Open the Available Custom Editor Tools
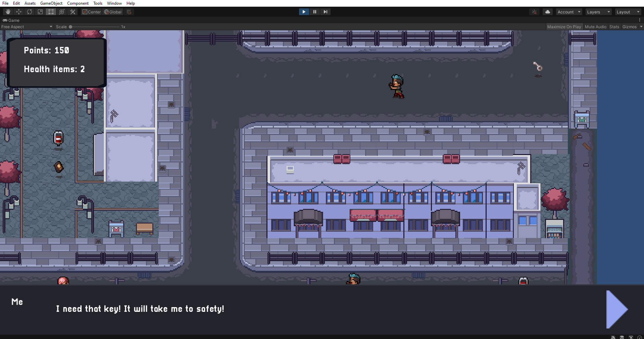Viewport: 644px width, 339px height. (x=72, y=12)
